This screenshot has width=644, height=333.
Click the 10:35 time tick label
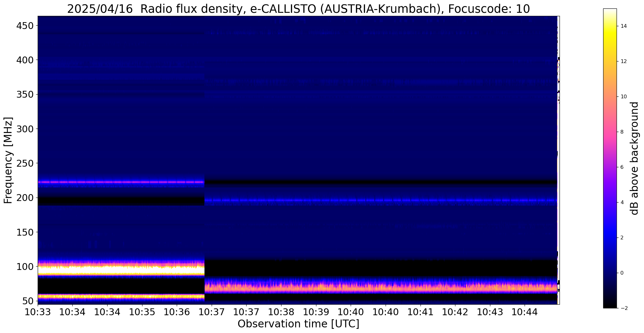point(142,312)
